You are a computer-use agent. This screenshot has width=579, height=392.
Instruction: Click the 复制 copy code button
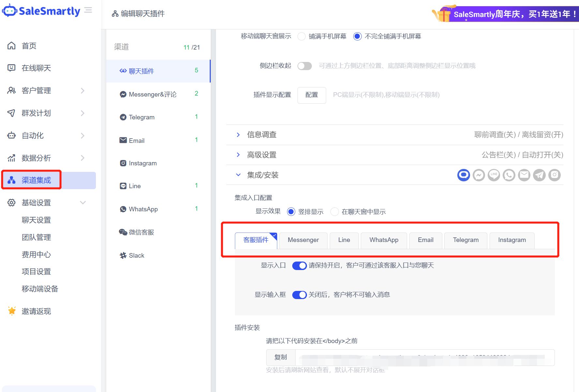[281, 357]
